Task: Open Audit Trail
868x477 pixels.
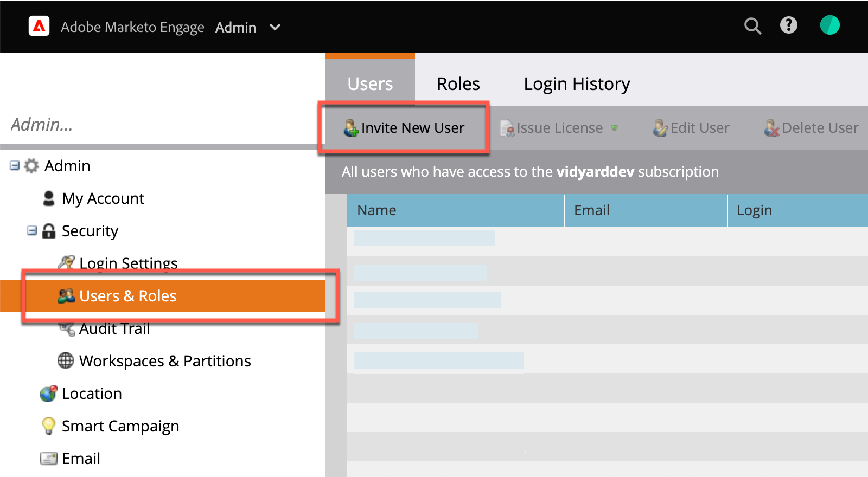Action: click(x=114, y=328)
